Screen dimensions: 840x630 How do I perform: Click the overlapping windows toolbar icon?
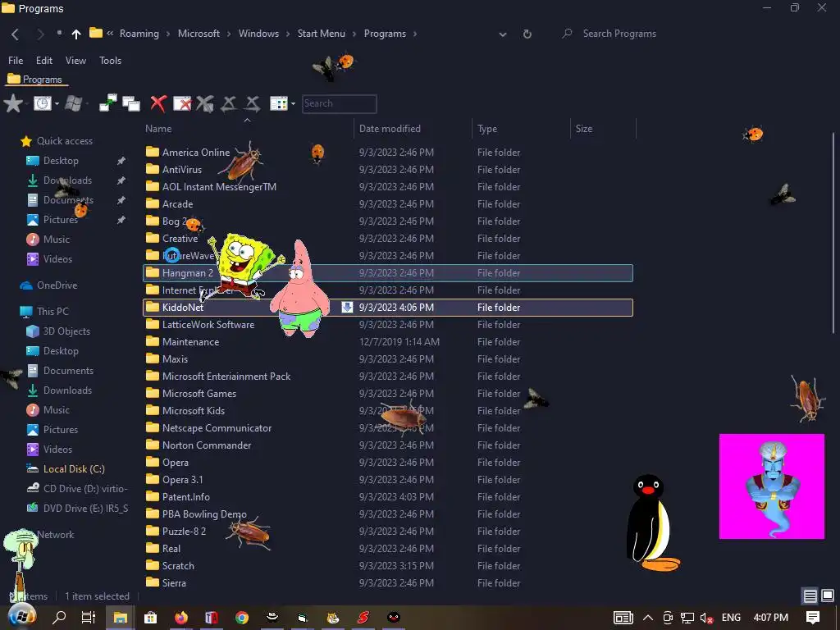point(131,103)
